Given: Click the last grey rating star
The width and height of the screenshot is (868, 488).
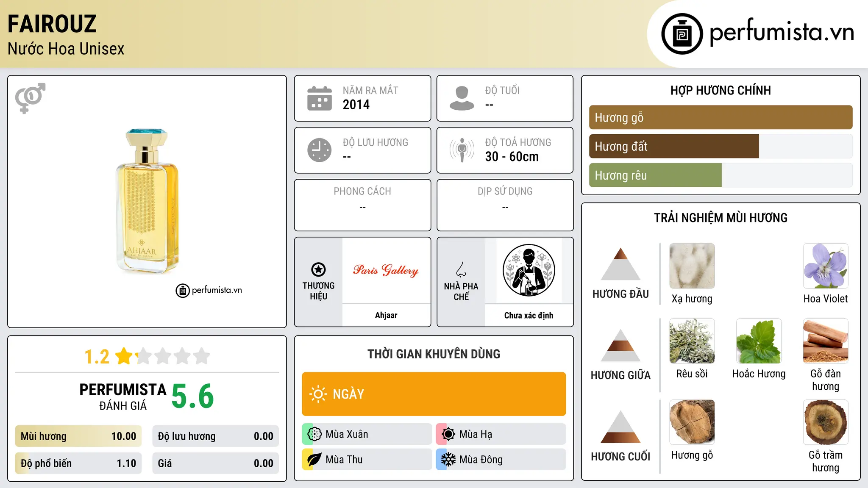Looking at the screenshot, I should coord(202,356).
